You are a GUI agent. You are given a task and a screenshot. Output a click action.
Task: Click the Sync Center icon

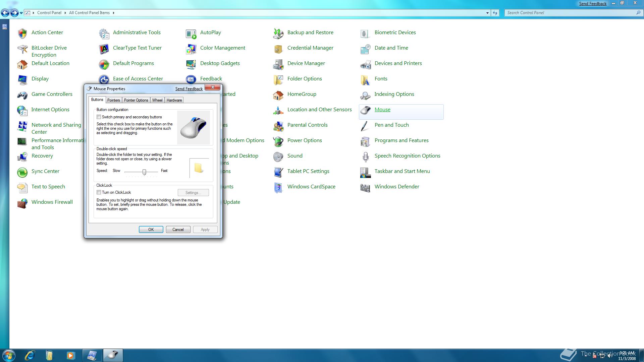point(22,172)
